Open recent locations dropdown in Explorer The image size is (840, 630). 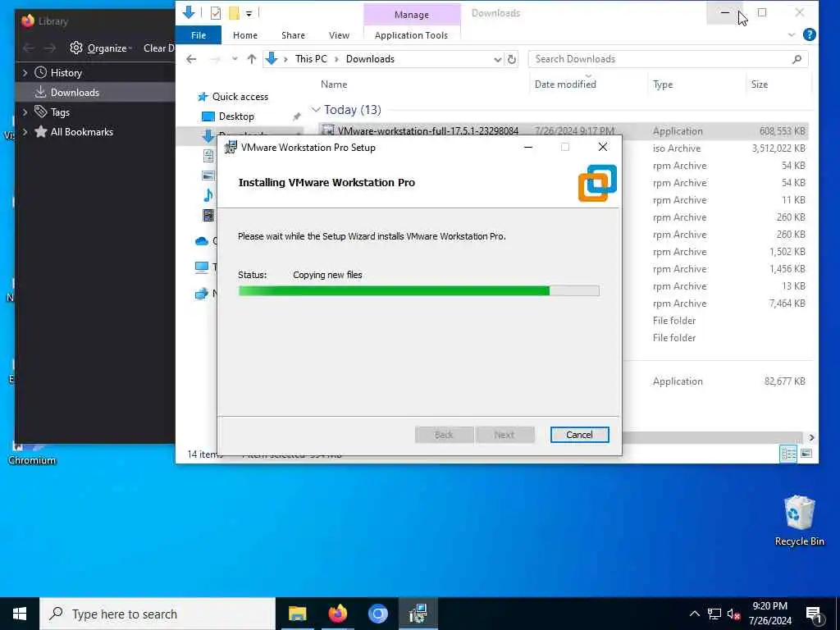tap(234, 59)
